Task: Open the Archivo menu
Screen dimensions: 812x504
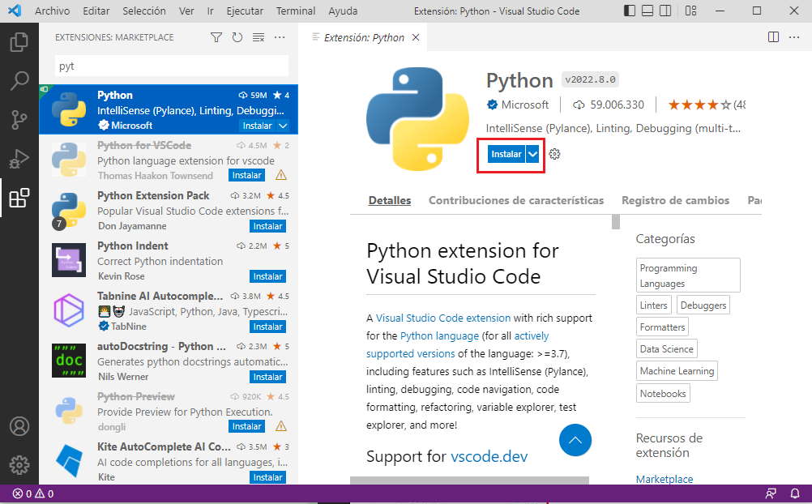Action: click(53, 11)
